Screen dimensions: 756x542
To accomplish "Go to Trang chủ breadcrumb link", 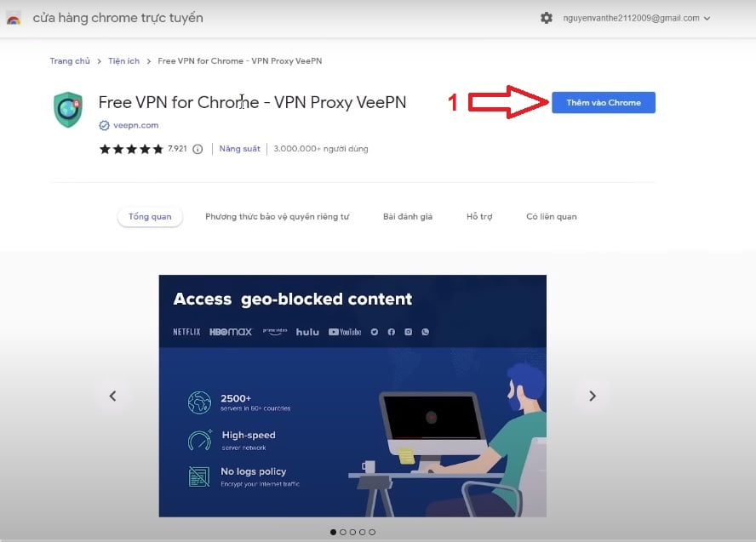I will pos(70,61).
